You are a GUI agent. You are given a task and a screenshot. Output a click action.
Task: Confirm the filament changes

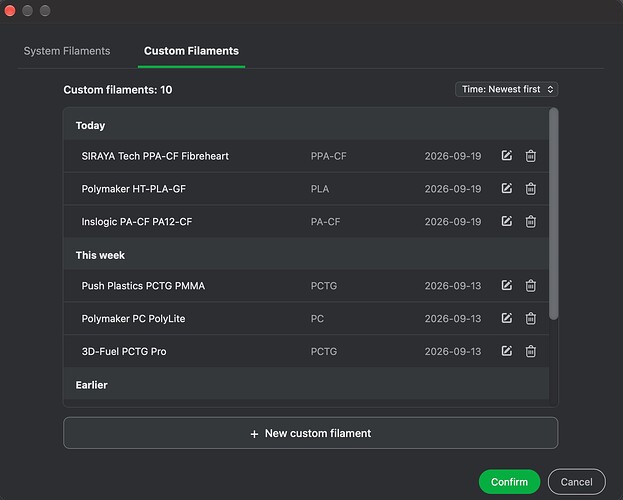click(x=509, y=482)
